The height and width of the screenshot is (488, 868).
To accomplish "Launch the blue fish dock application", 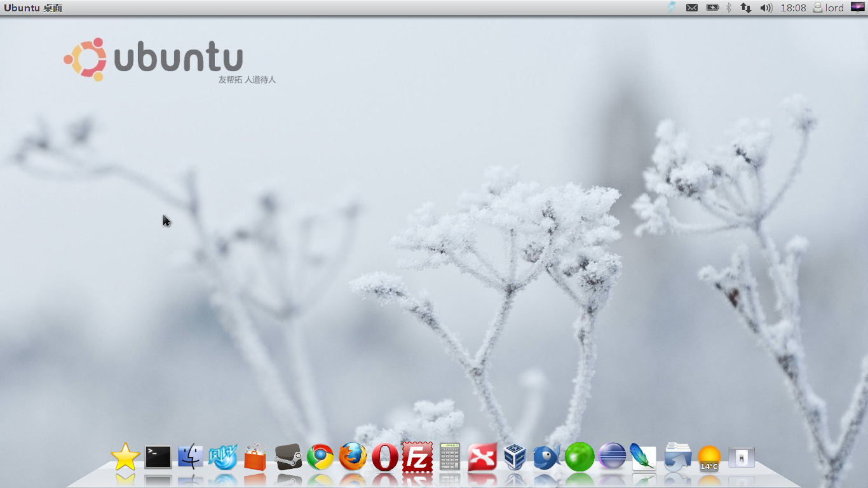I will click(x=547, y=457).
